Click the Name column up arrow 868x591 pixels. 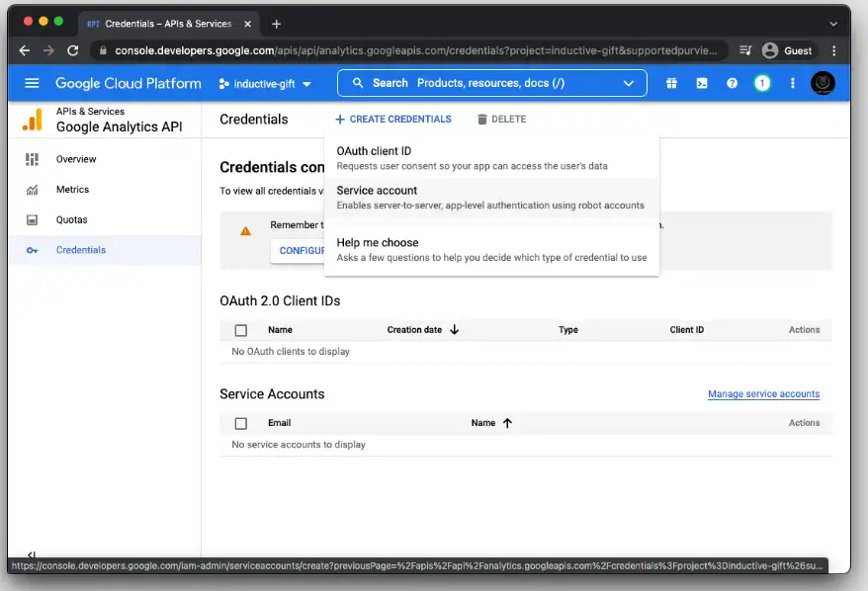507,423
